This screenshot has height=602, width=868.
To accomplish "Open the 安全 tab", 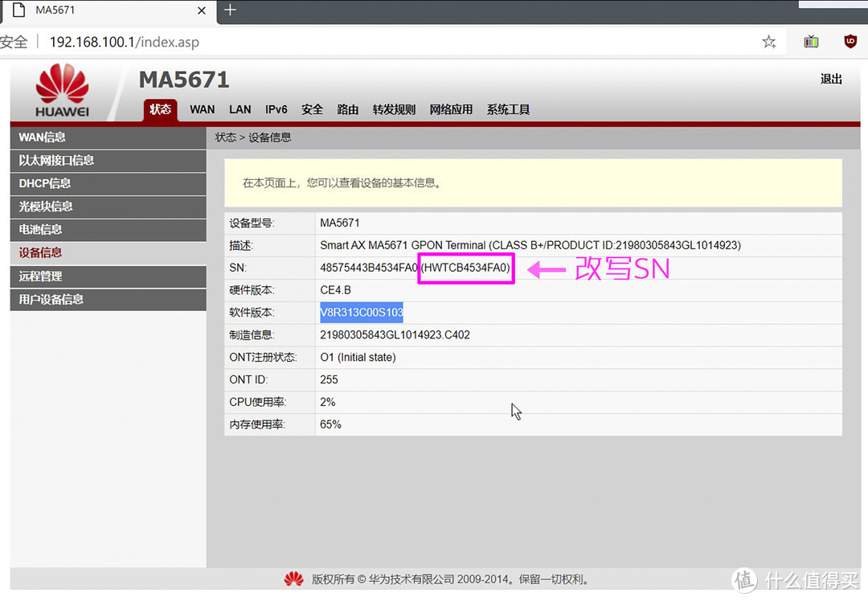I will 312,109.
